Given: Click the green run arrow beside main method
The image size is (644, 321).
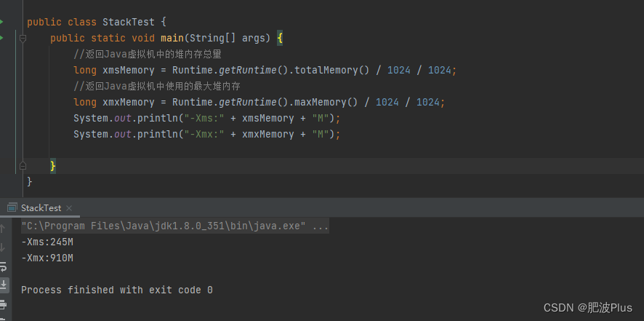Looking at the screenshot, I should point(1,38).
